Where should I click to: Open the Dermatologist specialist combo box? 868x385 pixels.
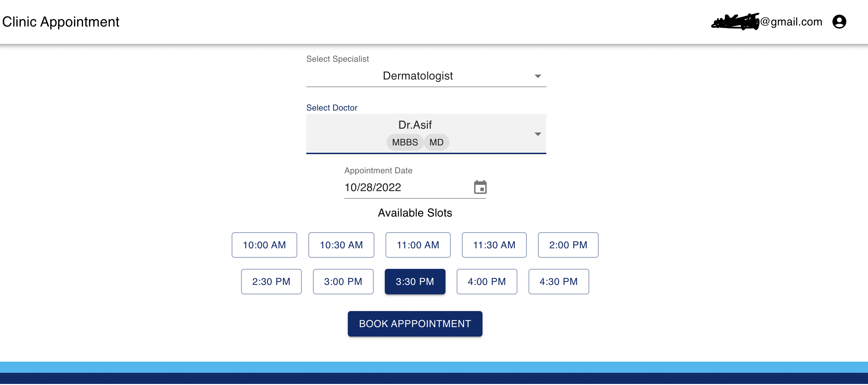[x=418, y=76]
